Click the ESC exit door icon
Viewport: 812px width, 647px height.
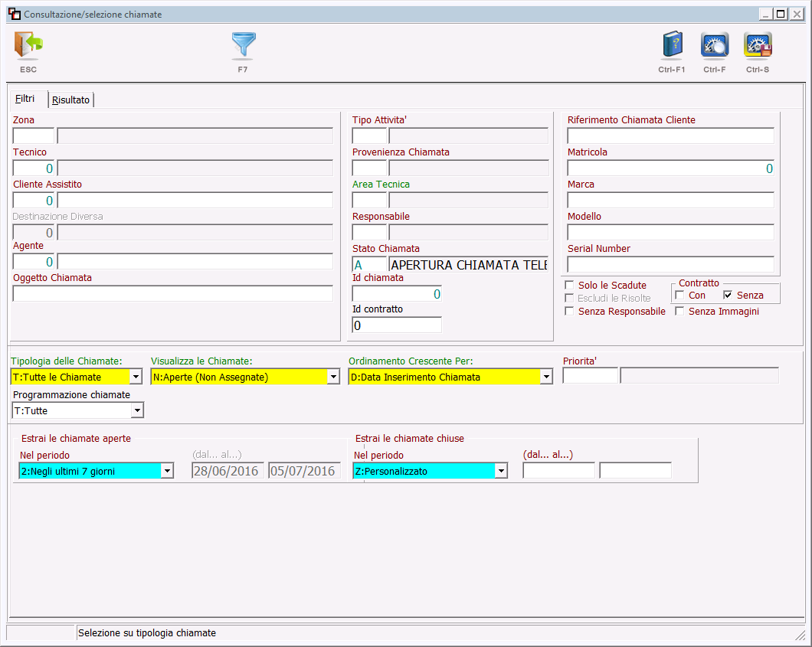[x=28, y=45]
